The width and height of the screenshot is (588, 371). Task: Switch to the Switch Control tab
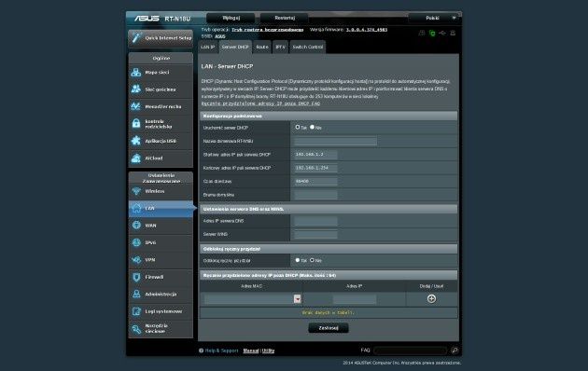tap(307, 48)
